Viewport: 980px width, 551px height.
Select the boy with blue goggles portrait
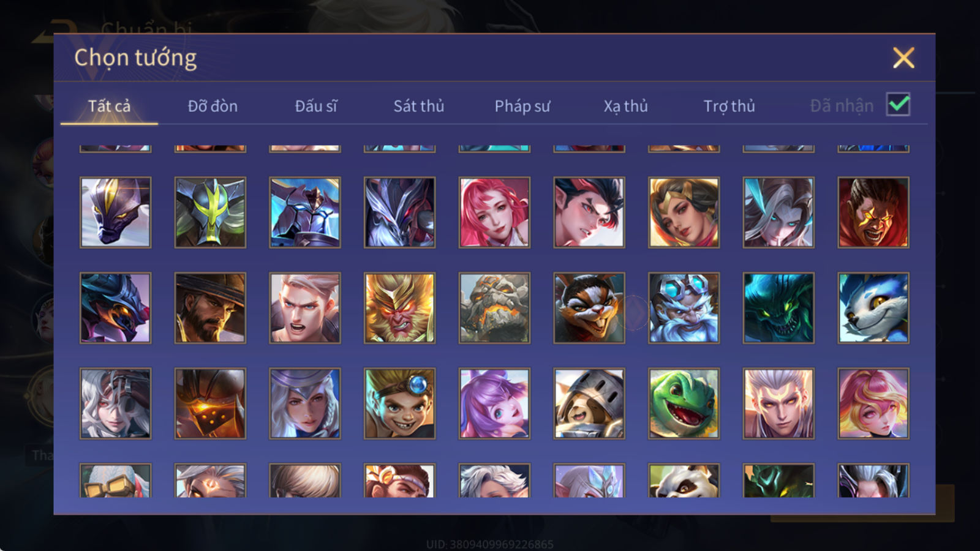[399, 403]
